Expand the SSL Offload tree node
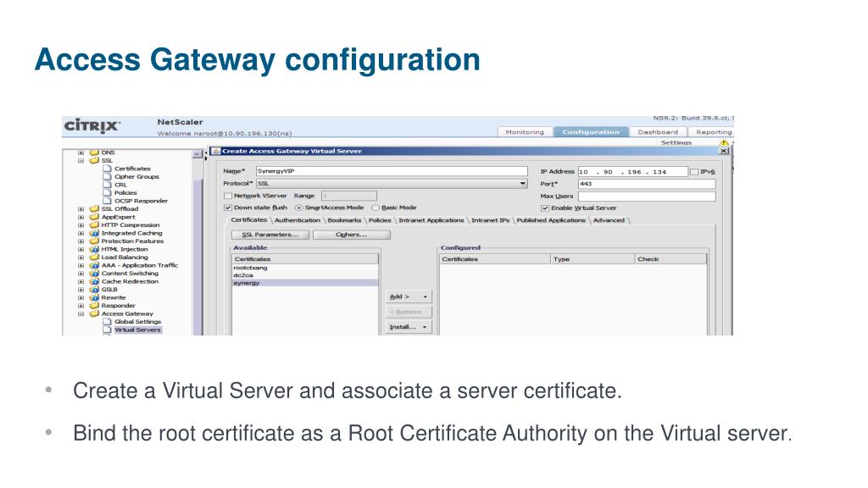 (81, 209)
